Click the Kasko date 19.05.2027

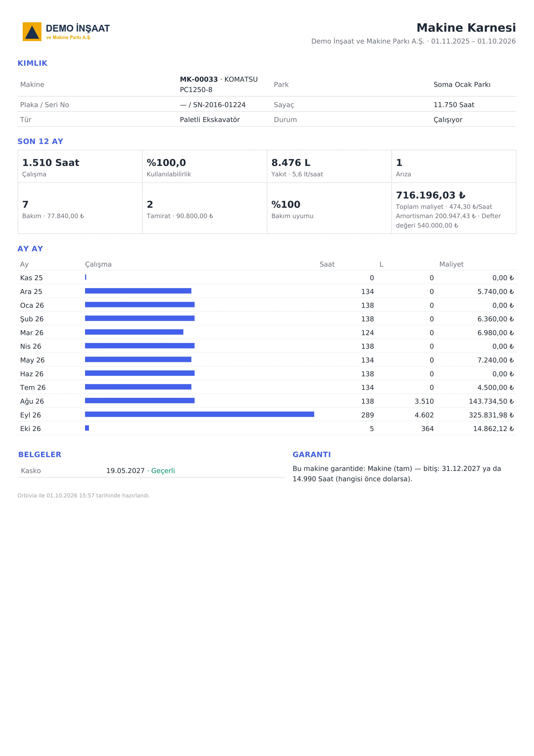point(125,471)
